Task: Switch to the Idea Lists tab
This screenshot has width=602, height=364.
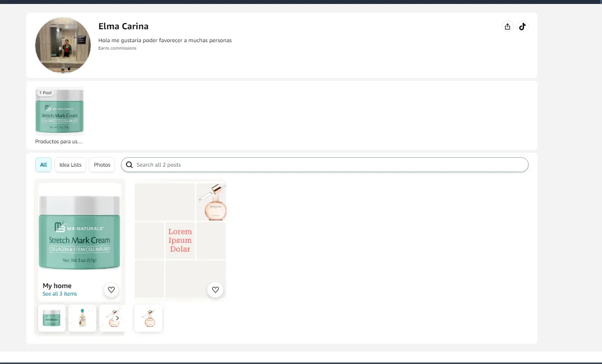Action: pyautogui.click(x=70, y=165)
